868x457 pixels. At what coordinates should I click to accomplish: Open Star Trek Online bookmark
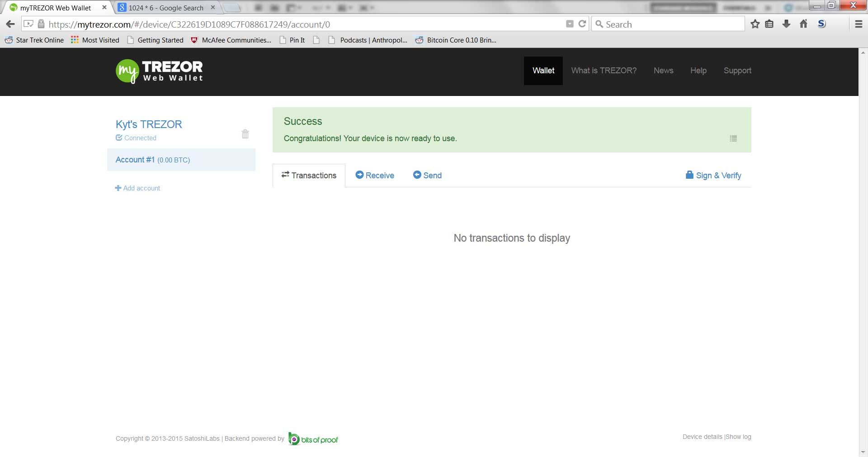34,40
